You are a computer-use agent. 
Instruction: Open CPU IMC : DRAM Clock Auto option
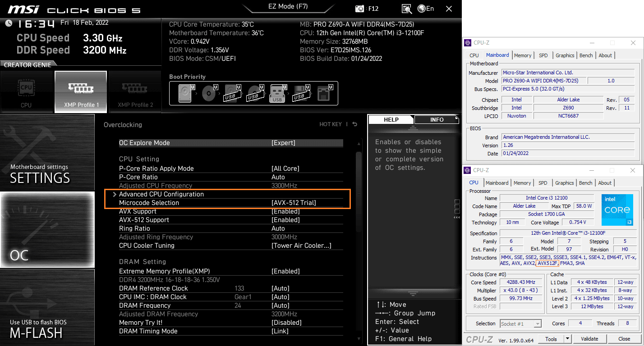coord(281,297)
